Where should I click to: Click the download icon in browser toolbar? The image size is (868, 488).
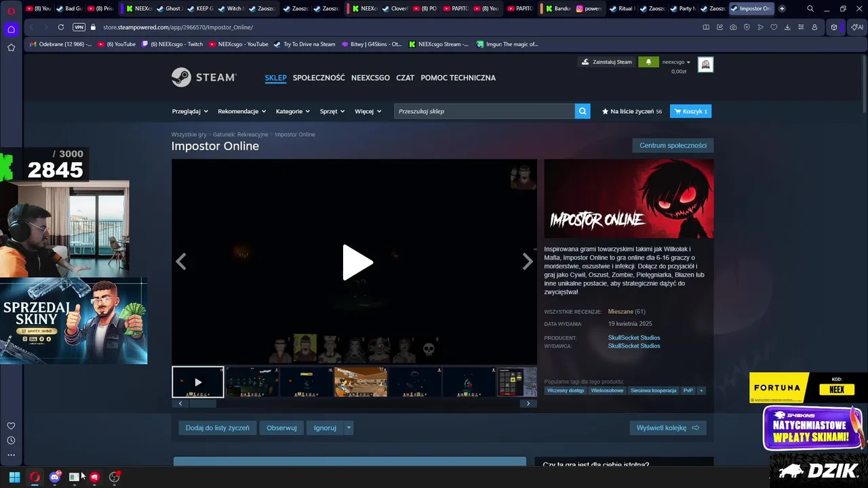pyautogui.click(x=787, y=27)
